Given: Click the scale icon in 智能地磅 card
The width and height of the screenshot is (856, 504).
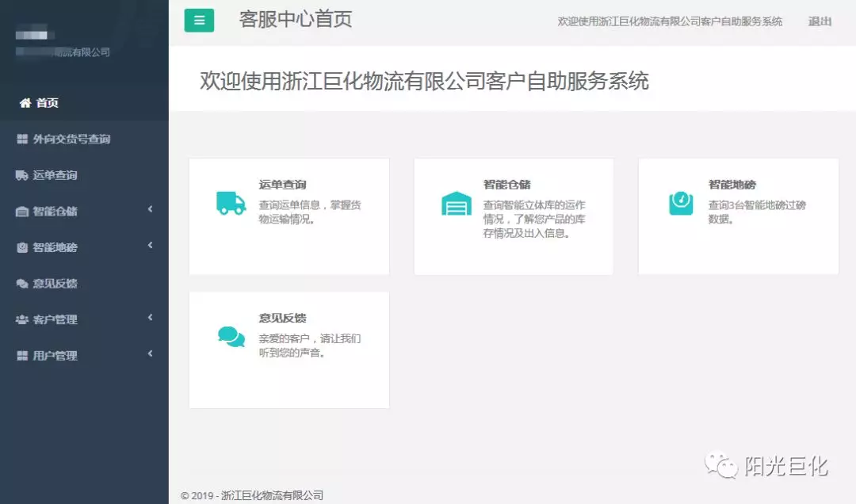Looking at the screenshot, I should click(681, 203).
